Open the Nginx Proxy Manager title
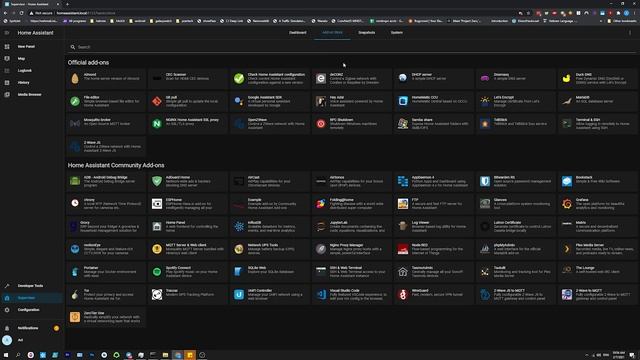The image size is (640, 360). point(346,245)
